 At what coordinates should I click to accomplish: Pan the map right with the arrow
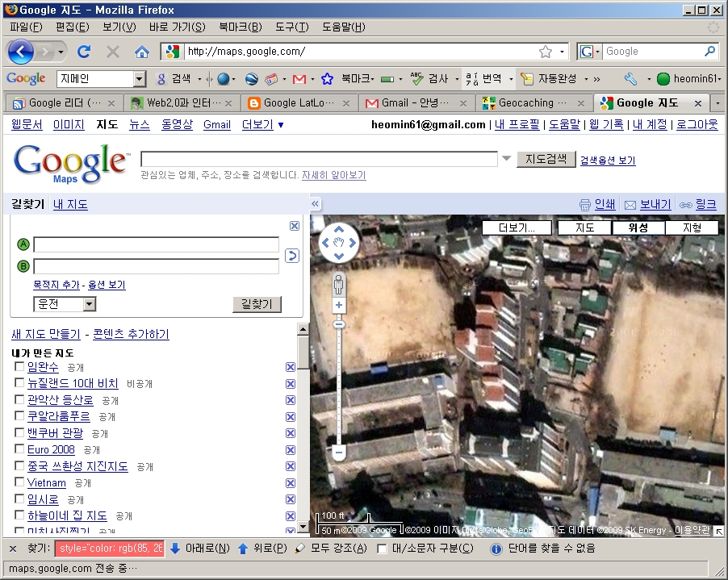(353, 242)
